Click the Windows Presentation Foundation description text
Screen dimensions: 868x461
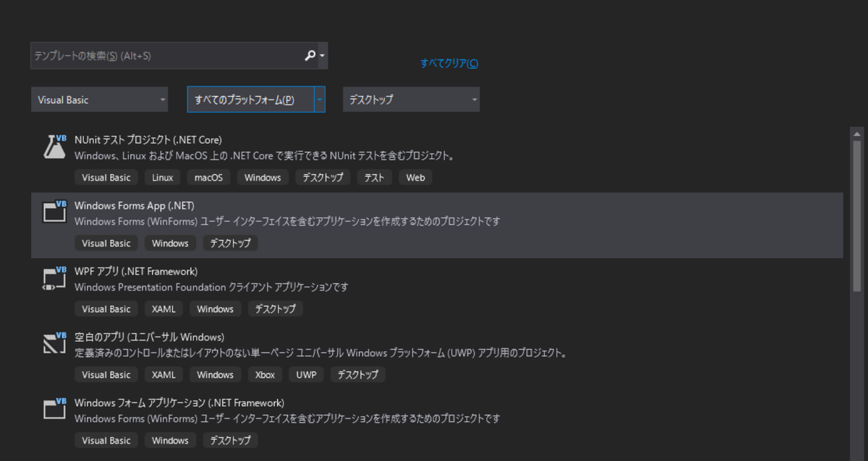point(211,287)
